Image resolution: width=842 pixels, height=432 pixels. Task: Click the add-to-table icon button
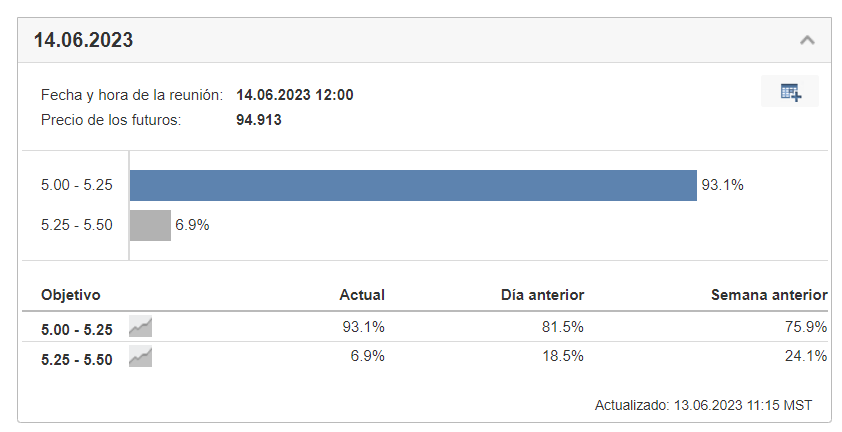click(x=790, y=91)
